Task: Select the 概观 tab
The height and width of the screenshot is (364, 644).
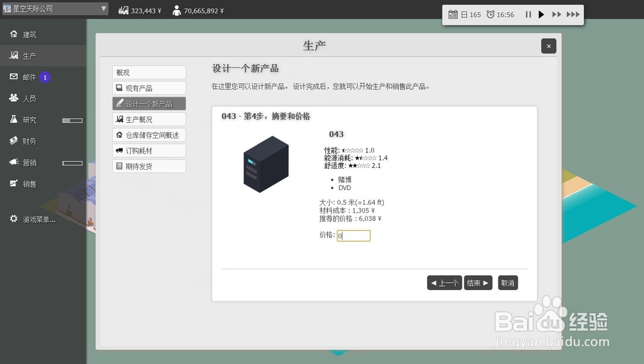Action: tap(149, 72)
